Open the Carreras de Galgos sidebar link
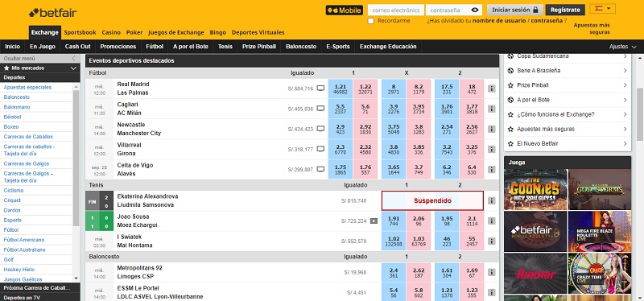 point(26,164)
